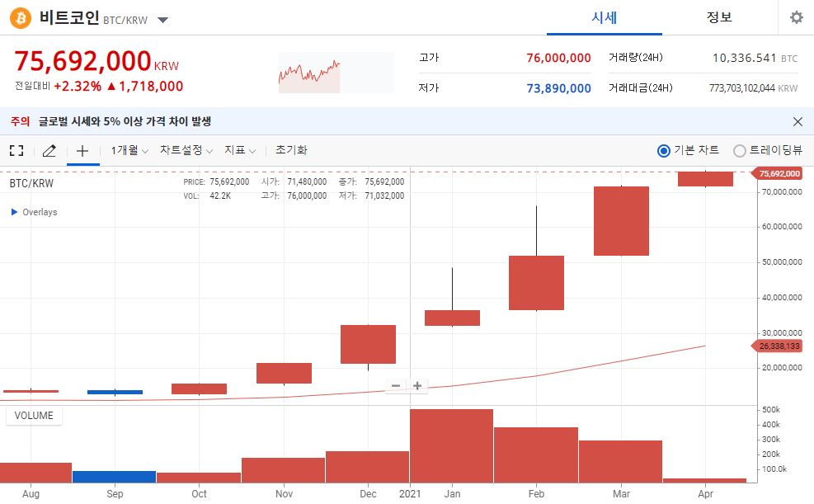Expand the Overlays triangle
The image size is (814, 504).
point(15,212)
